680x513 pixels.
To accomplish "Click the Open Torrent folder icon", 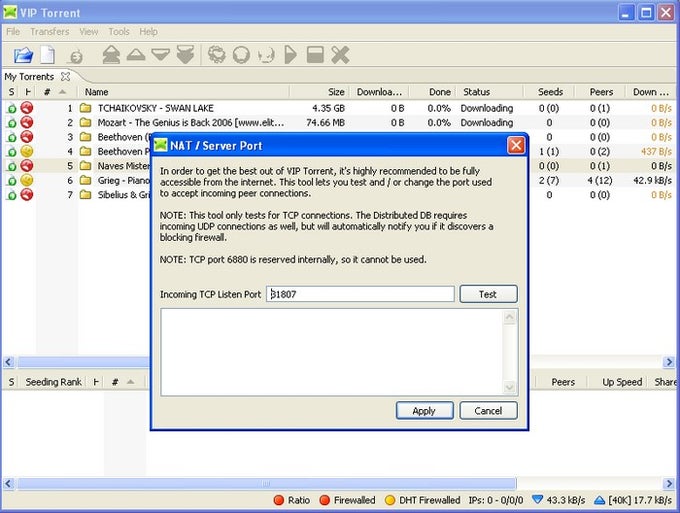I will (23, 55).
